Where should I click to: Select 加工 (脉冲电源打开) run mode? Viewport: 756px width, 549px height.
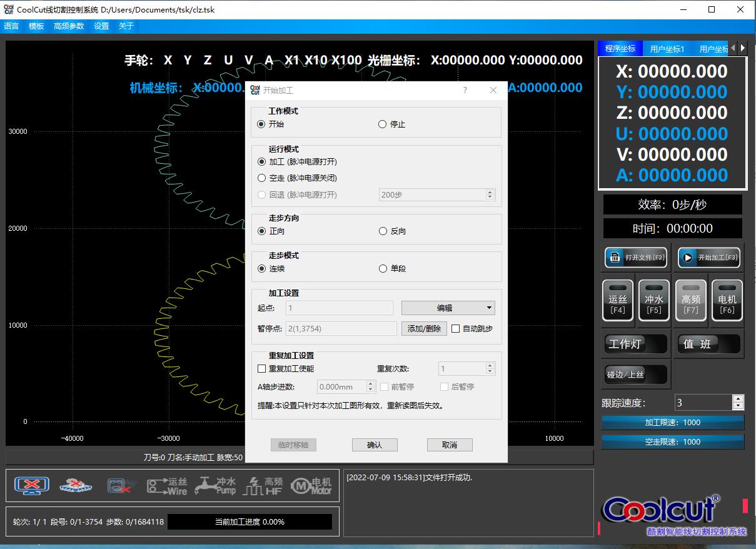pos(297,161)
